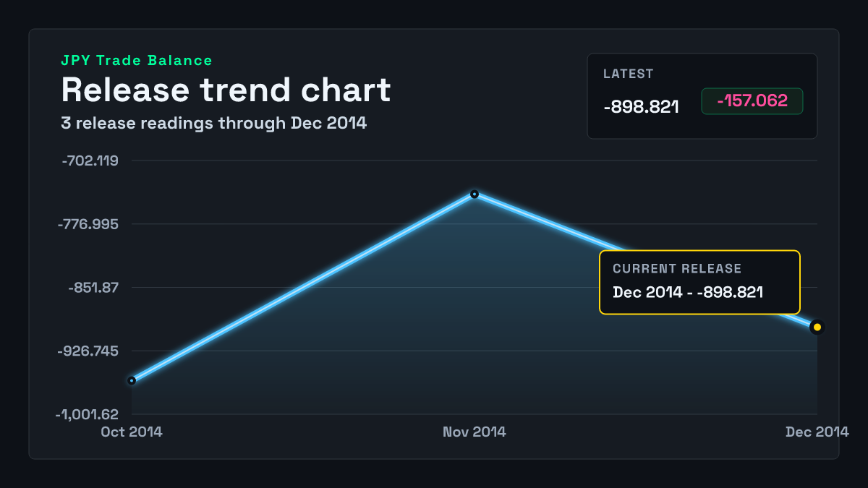Click the Dec 2014 axis label
This screenshot has height=488, width=868.
coord(817,432)
